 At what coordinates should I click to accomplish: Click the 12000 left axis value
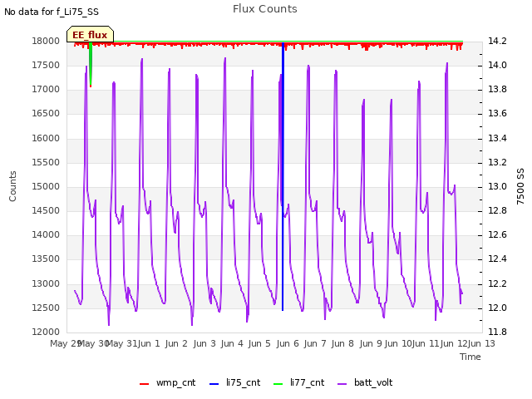click(46, 332)
